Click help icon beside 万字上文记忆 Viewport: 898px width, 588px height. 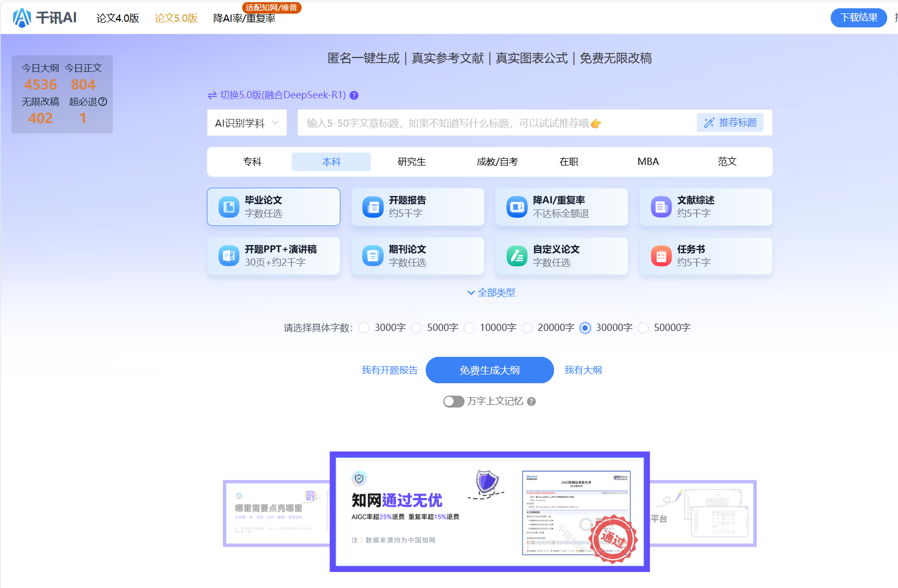click(x=531, y=401)
